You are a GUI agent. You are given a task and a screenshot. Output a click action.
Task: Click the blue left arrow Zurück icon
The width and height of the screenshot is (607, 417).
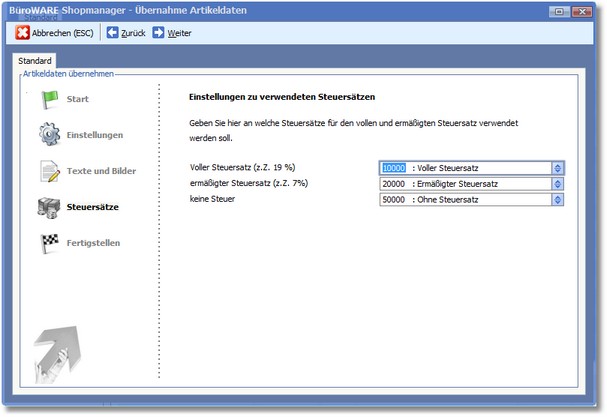point(112,33)
